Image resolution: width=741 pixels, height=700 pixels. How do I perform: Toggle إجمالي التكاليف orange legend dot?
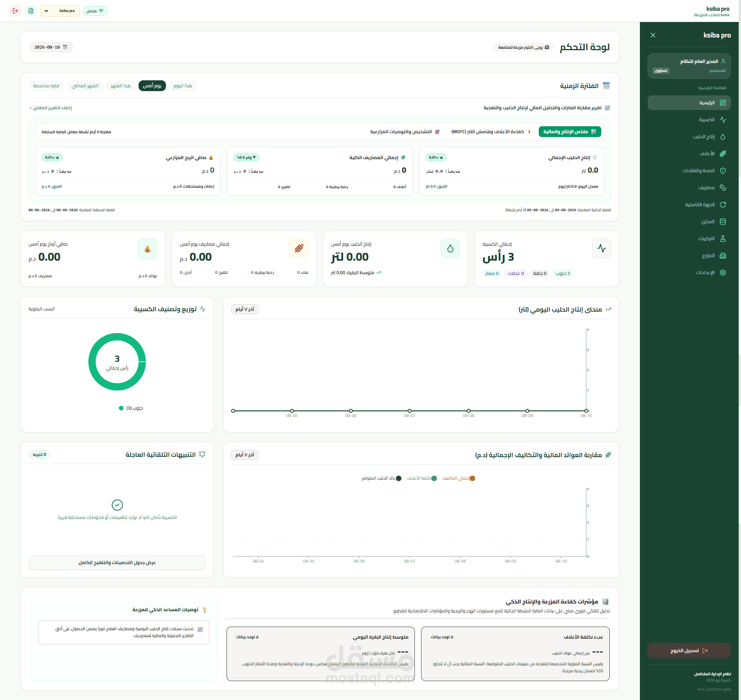click(472, 478)
